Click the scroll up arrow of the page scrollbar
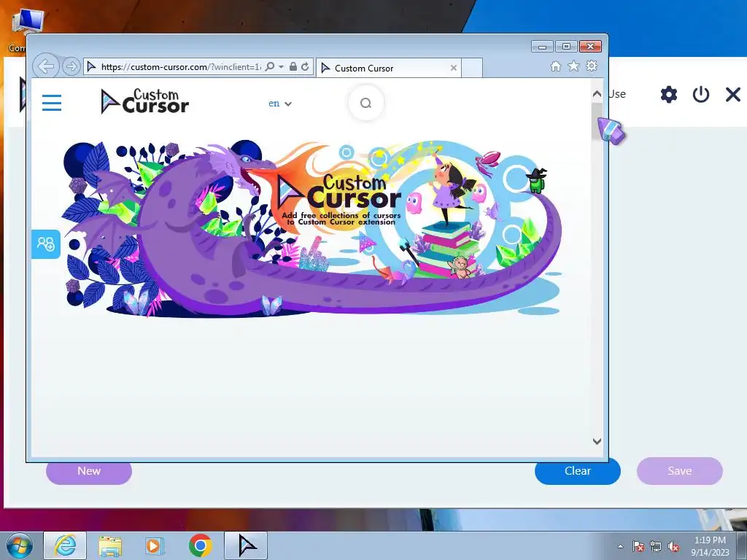The width and height of the screenshot is (747, 560). 597,94
